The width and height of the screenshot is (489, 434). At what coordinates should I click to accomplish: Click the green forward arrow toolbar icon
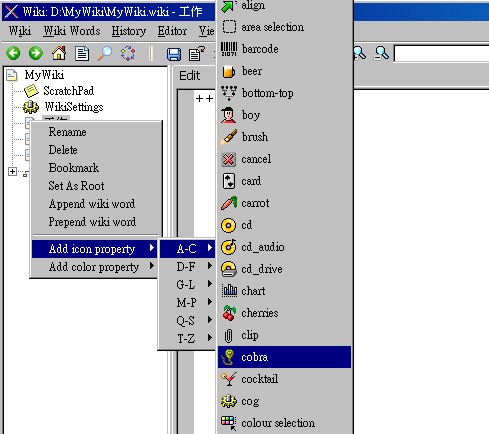[x=36, y=53]
